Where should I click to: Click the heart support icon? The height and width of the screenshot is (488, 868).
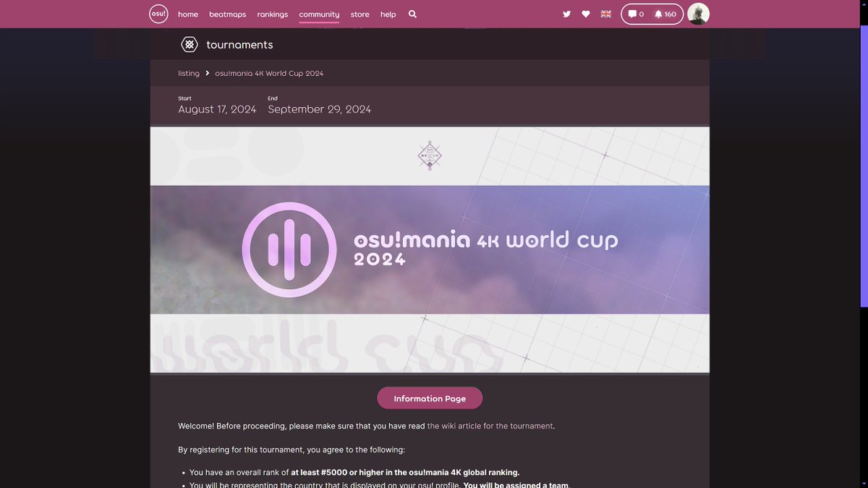[586, 14]
